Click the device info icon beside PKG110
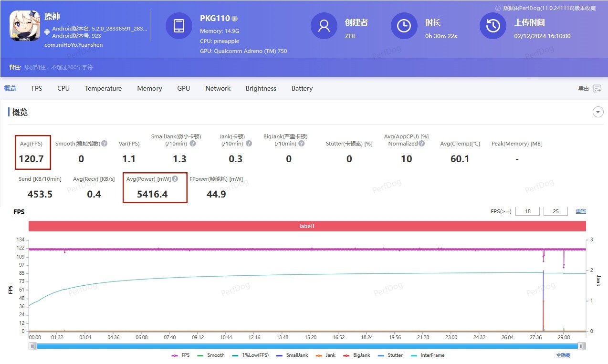This screenshot has height=364, width=608. [235, 19]
